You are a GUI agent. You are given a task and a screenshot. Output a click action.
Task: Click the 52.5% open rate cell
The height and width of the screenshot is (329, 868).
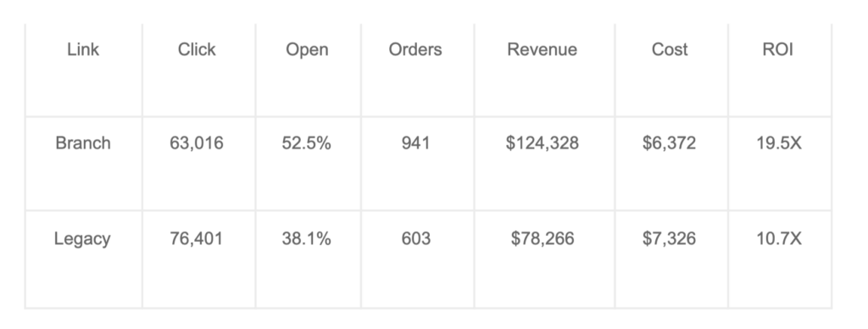[x=306, y=143]
